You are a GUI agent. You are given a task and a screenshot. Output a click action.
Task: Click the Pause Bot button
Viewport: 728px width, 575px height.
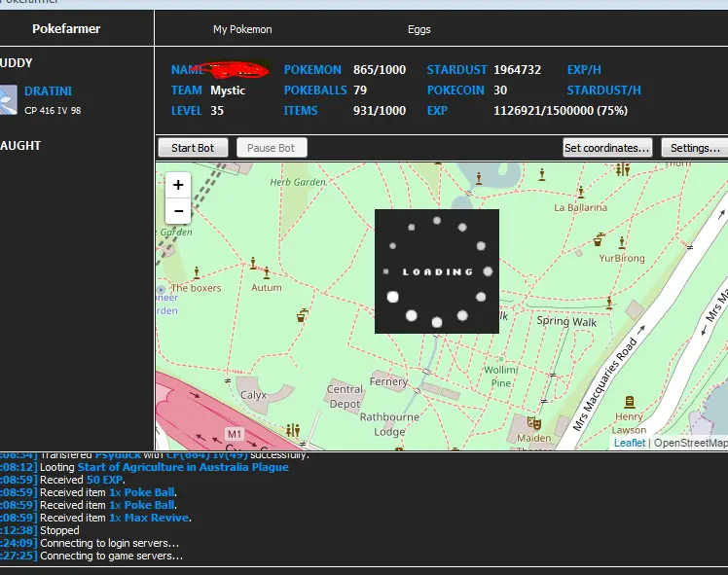point(272,148)
